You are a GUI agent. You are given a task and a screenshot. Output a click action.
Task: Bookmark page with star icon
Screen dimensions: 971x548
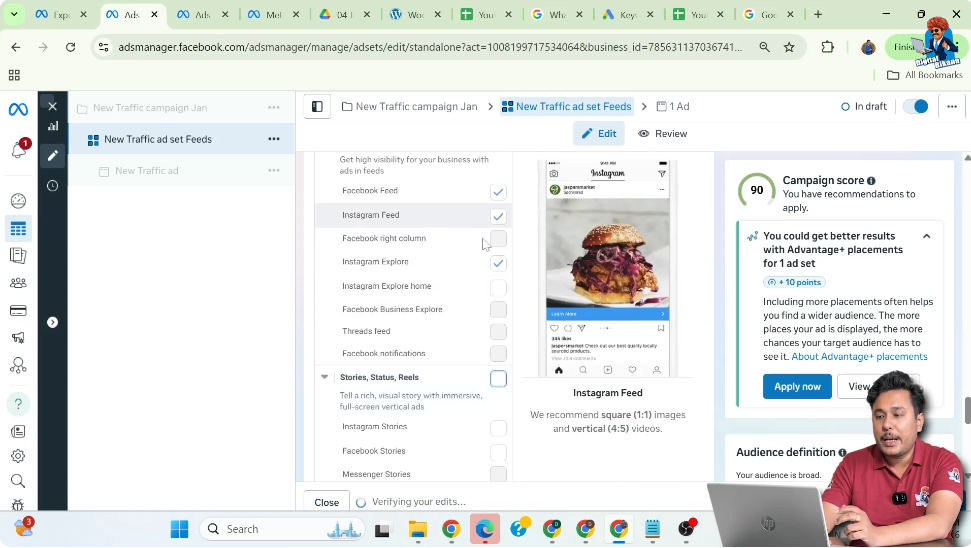coord(789,47)
